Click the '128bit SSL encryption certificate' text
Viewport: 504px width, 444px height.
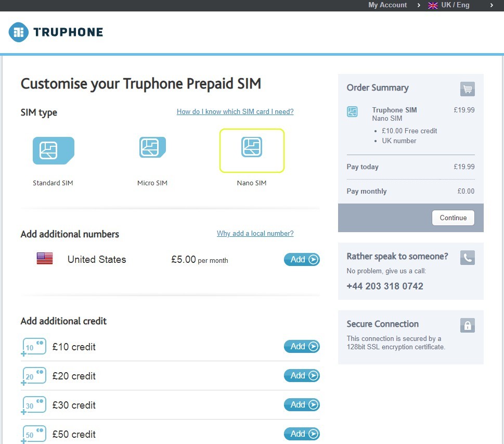[x=396, y=347]
